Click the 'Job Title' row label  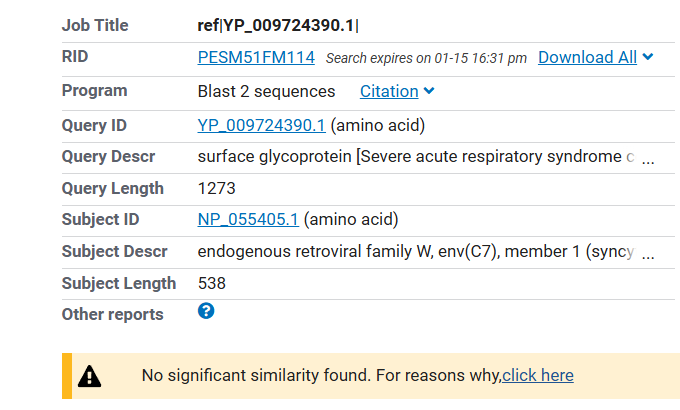(95, 25)
